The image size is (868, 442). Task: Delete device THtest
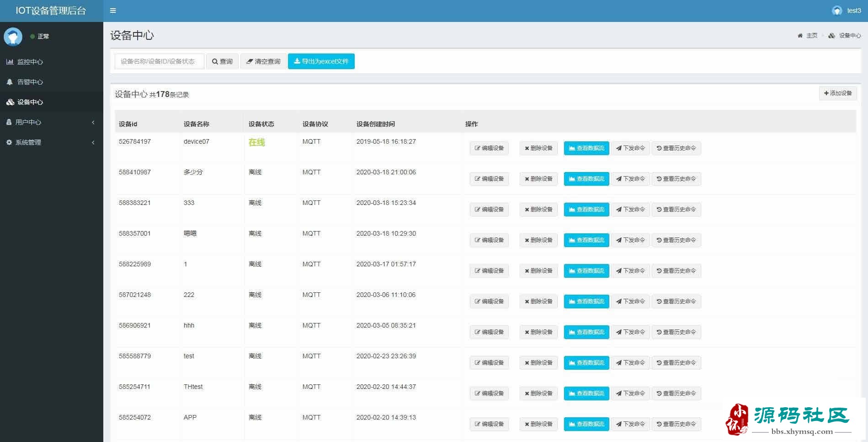[x=538, y=393]
